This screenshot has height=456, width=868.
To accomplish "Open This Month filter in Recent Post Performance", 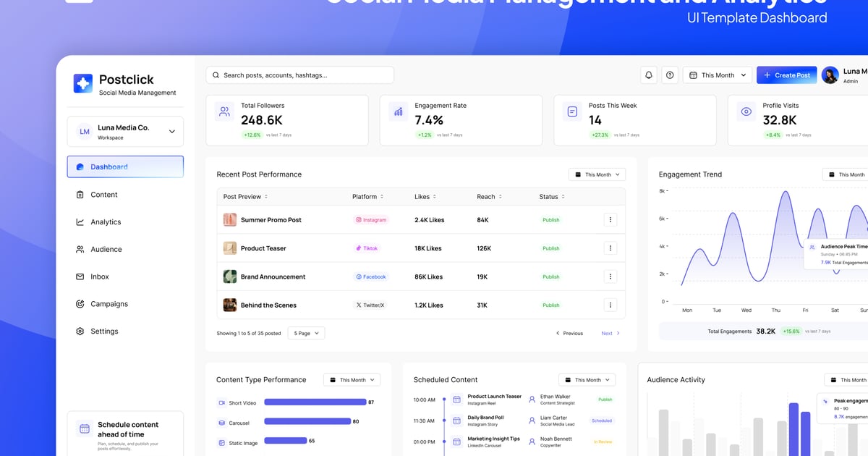I will (x=597, y=174).
